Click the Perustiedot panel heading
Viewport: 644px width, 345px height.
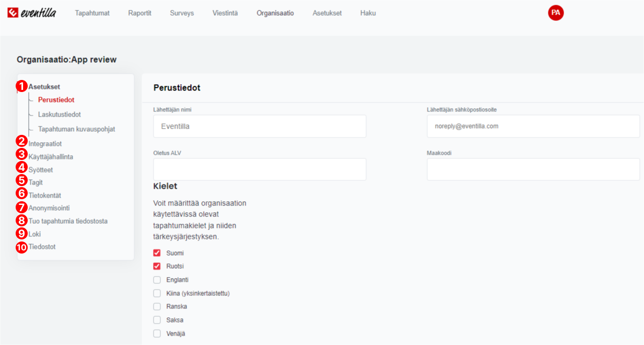(177, 88)
